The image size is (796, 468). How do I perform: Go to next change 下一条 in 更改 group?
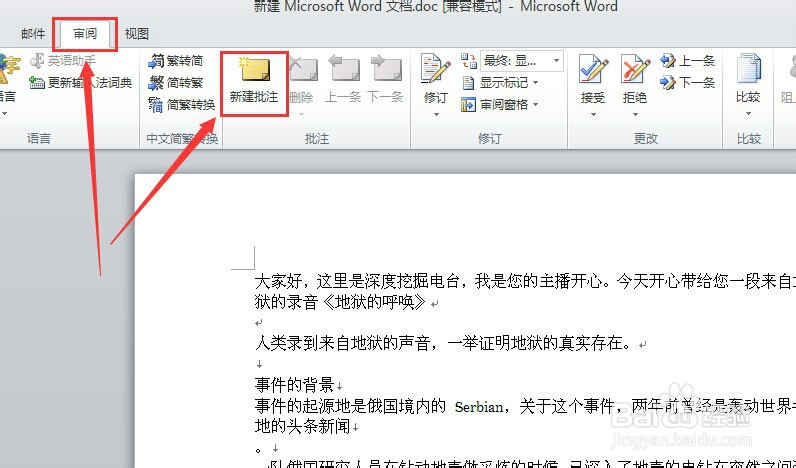pos(687,82)
